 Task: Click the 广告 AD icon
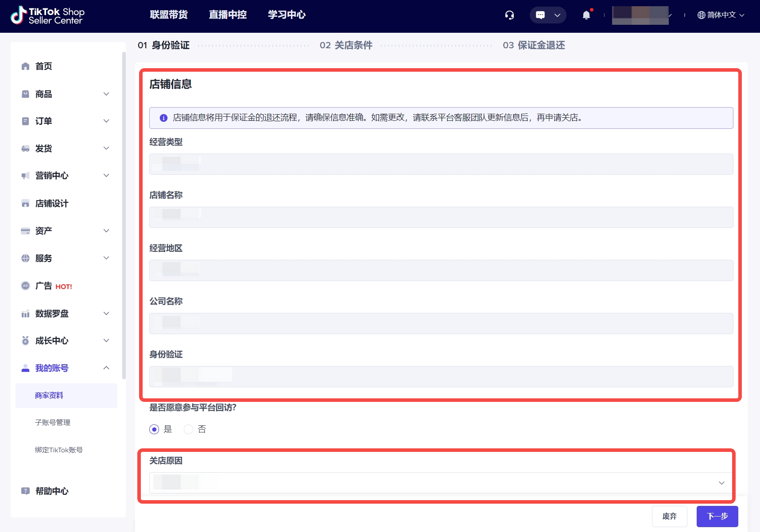coord(26,286)
